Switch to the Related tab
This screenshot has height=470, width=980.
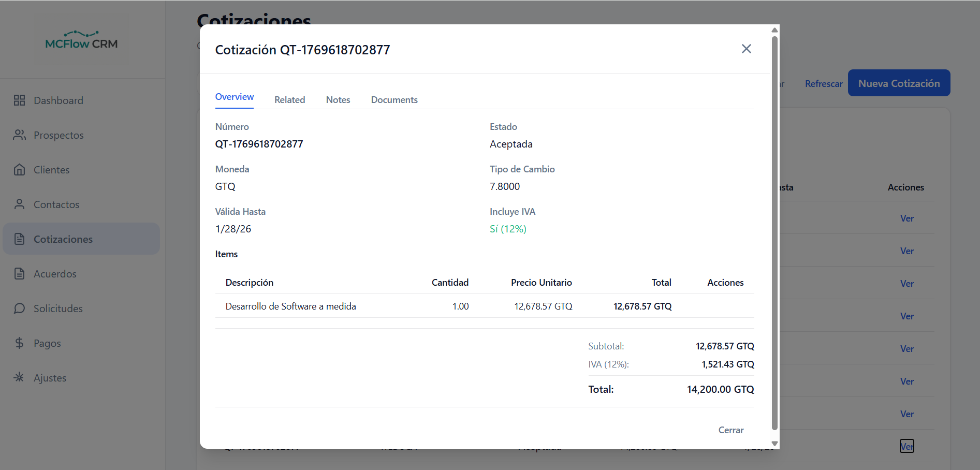pyautogui.click(x=289, y=100)
